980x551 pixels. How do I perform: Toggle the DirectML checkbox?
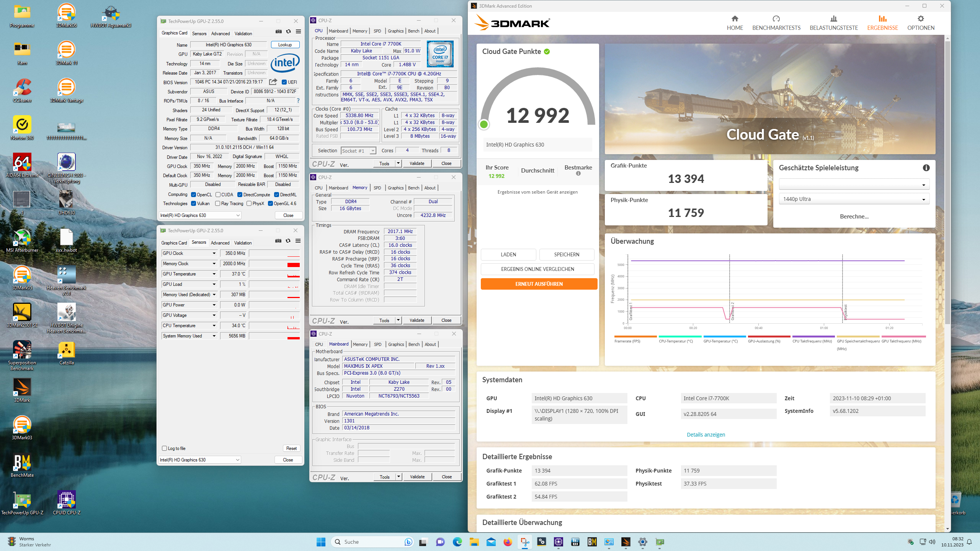(x=276, y=195)
